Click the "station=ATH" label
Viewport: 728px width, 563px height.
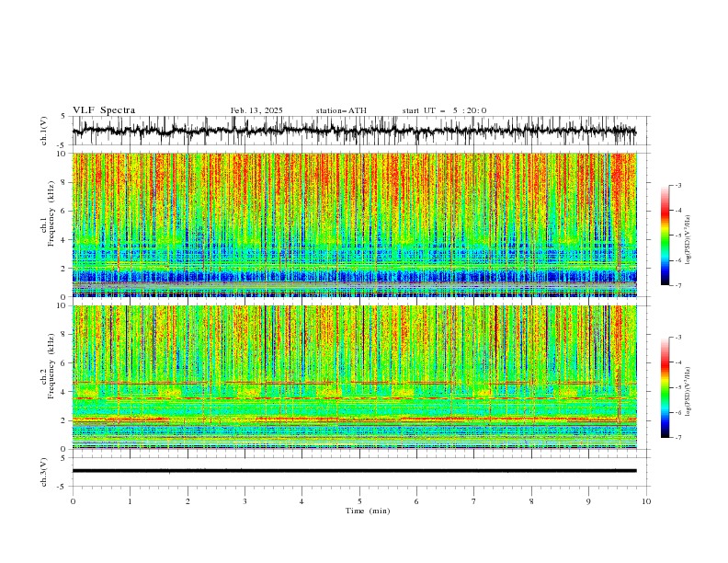(341, 110)
